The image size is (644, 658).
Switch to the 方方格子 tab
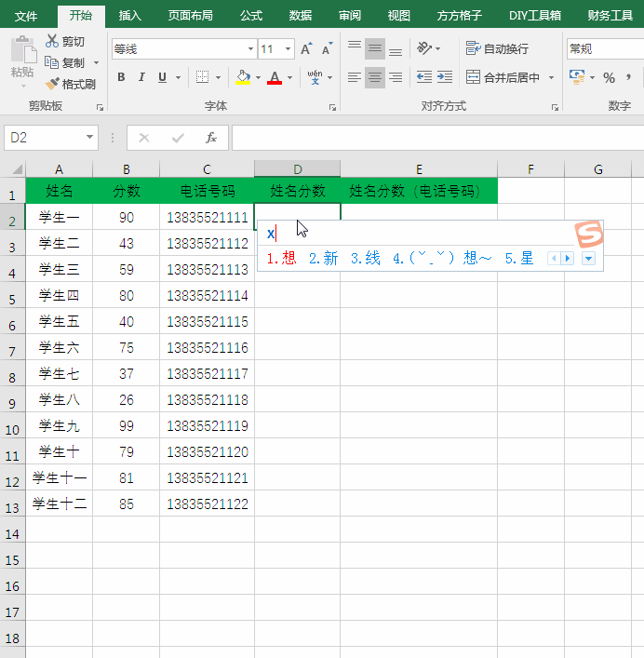[460, 16]
